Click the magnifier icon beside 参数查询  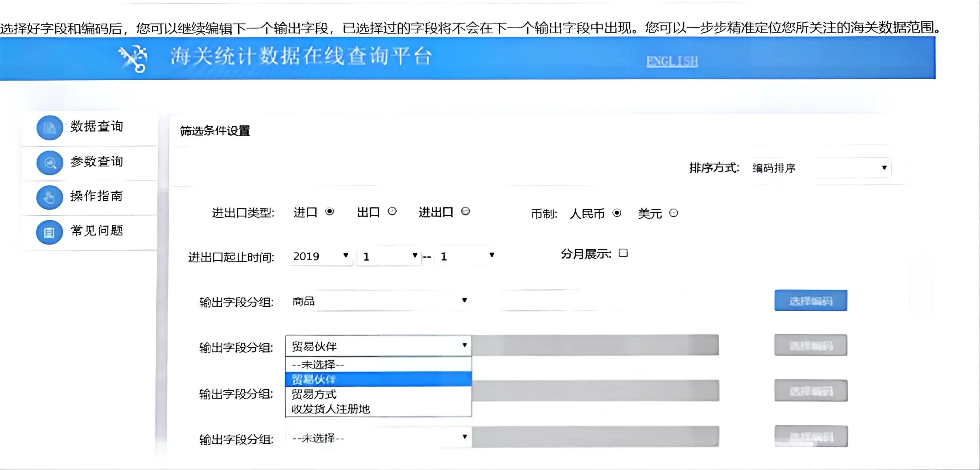pos(49,162)
